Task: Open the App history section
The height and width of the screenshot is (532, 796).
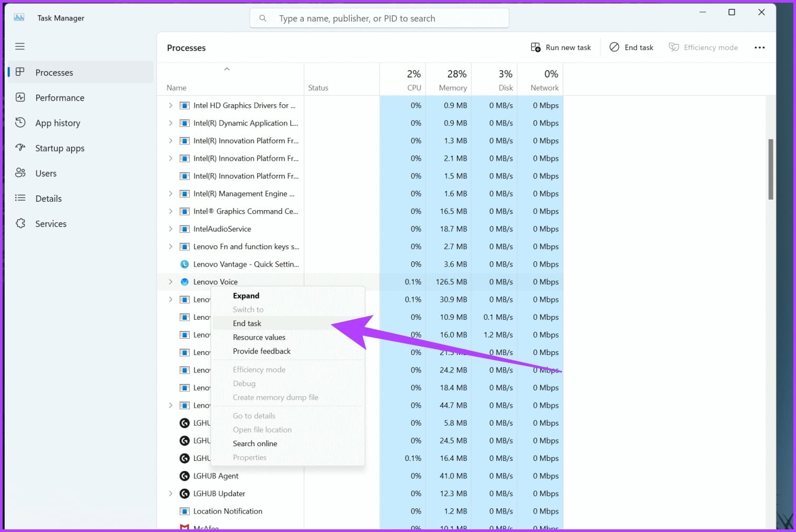Action: point(58,123)
